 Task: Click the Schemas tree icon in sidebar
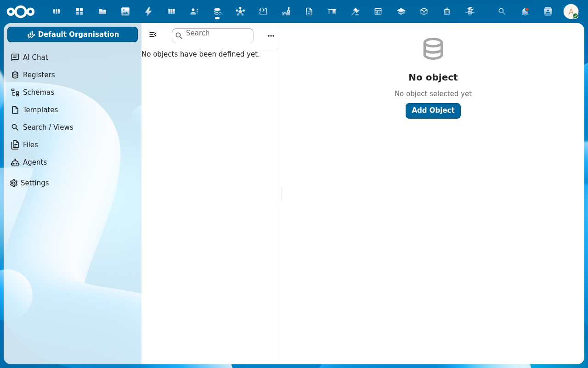pyautogui.click(x=15, y=92)
